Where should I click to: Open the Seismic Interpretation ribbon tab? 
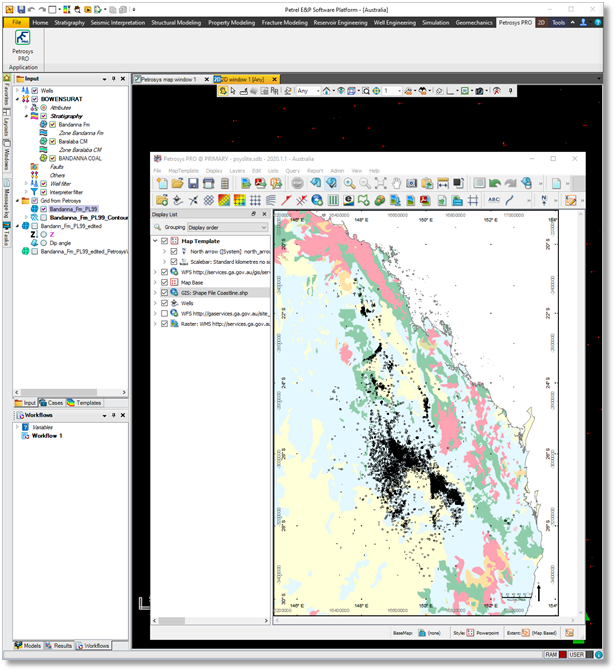point(118,23)
